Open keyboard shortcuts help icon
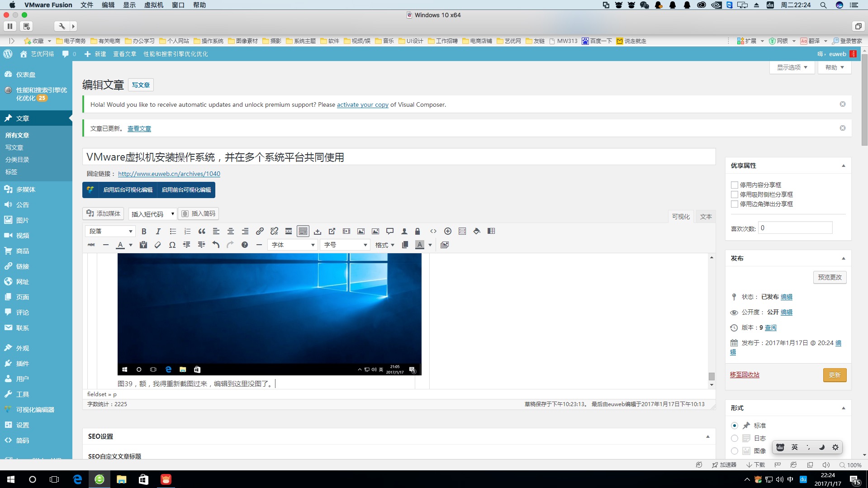This screenshot has width=868, height=488. [x=245, y=245]
